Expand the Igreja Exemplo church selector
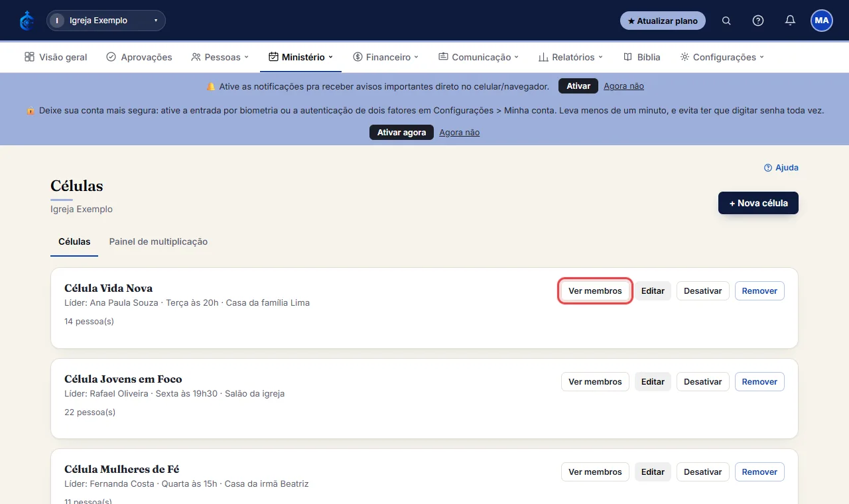This screenshot has height=504, width=849. pyautogui.click(x=106, y=21)
